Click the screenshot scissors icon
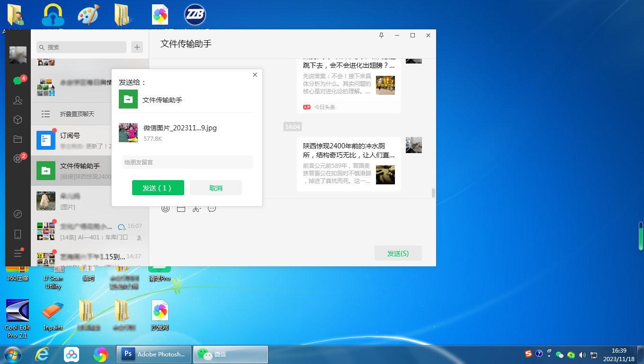Viewport: 644px width, 364px height. [x=197, y=209]
